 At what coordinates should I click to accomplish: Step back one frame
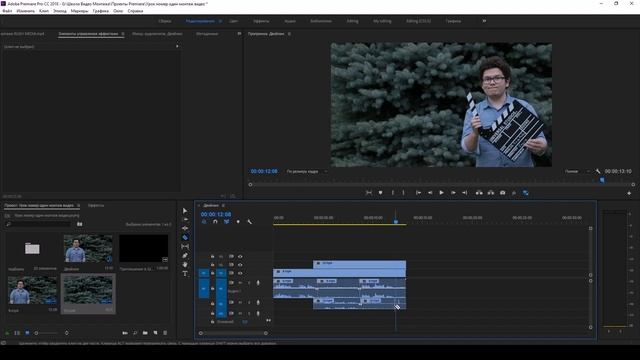[x=430, y=193]
